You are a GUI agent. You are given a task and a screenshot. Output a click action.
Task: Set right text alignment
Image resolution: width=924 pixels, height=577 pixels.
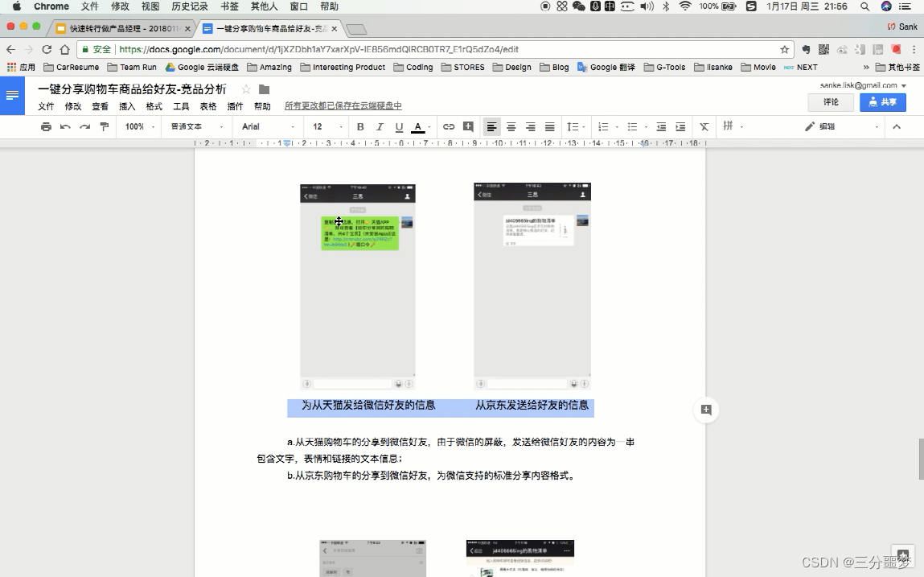coord(531,126)
